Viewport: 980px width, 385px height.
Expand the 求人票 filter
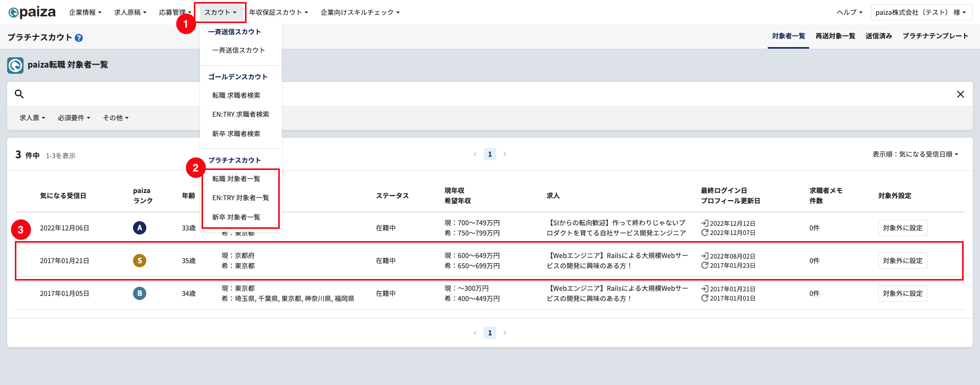click(32, 118)
